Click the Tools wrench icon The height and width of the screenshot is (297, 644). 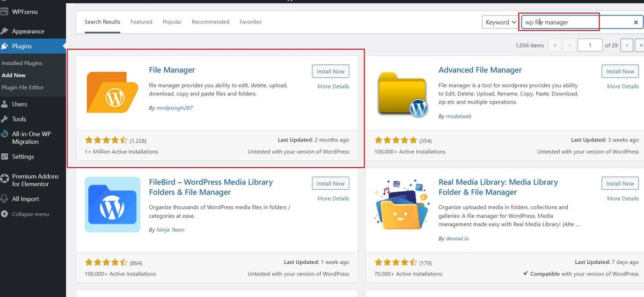(5, 119)
